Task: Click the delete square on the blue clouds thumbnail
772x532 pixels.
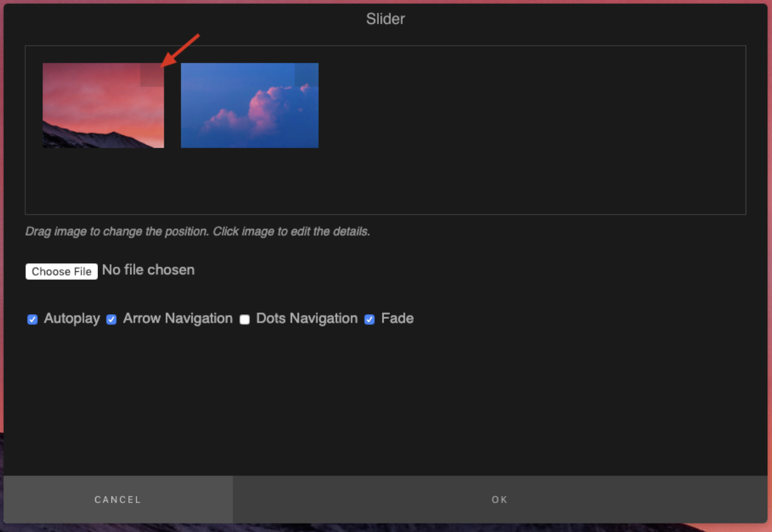Action: pyautogui.click(x=307, y=75)
